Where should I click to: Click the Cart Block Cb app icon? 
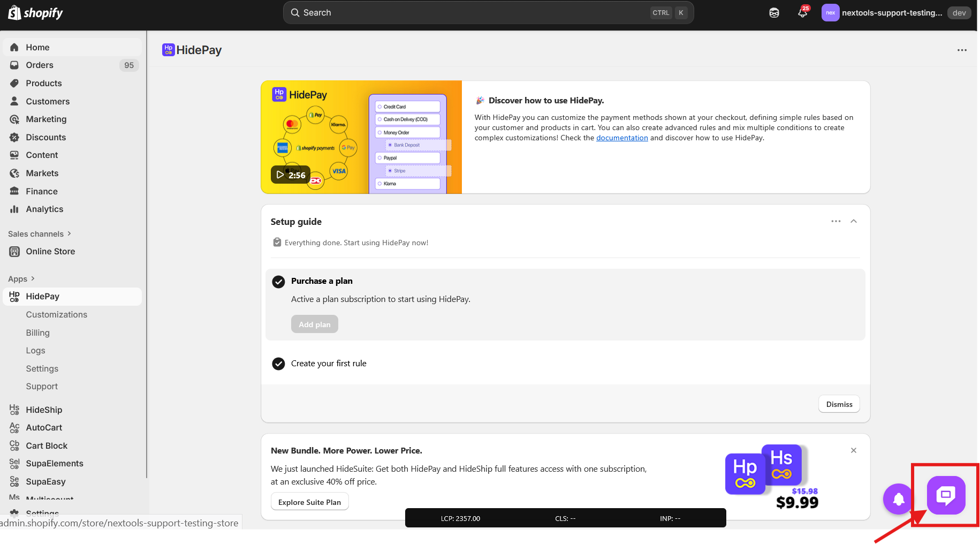click(14, 445)
